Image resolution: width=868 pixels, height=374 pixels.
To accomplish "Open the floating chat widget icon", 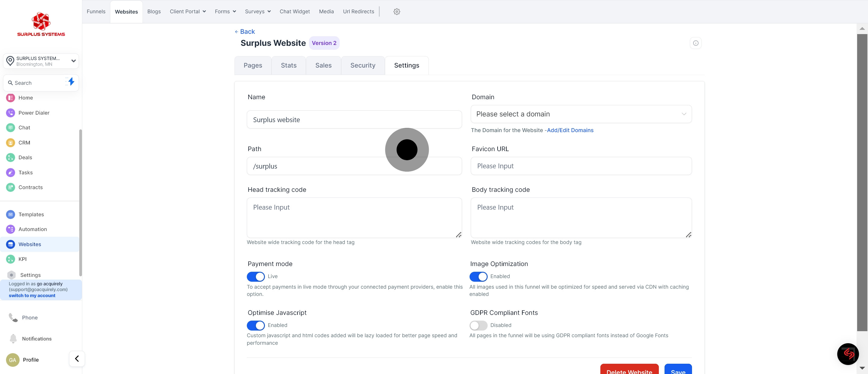I will (x=848, y=354).
